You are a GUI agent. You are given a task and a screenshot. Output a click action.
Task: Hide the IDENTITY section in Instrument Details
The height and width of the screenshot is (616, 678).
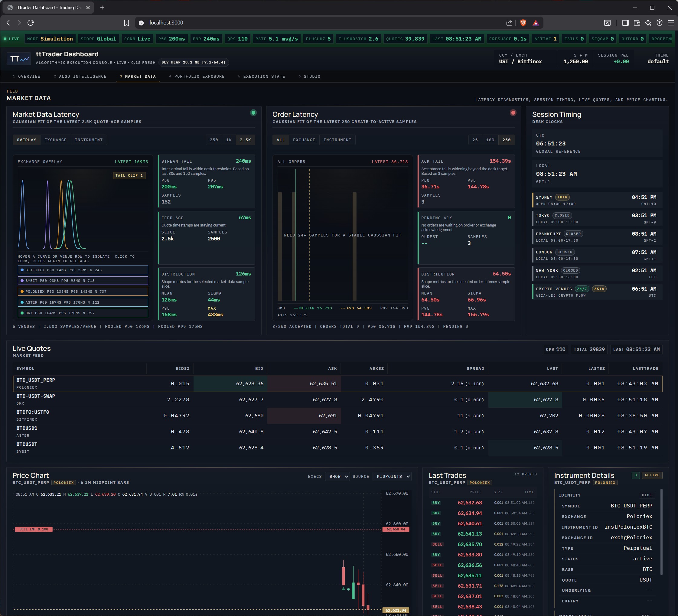[646, 495]
